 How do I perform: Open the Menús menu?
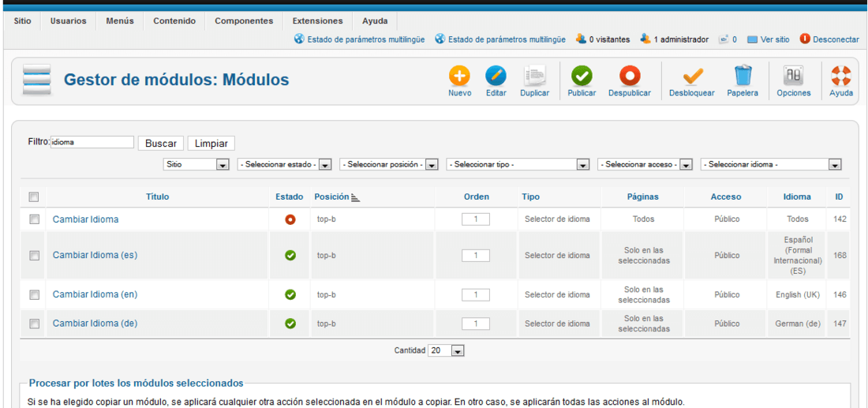pos(120,21)
